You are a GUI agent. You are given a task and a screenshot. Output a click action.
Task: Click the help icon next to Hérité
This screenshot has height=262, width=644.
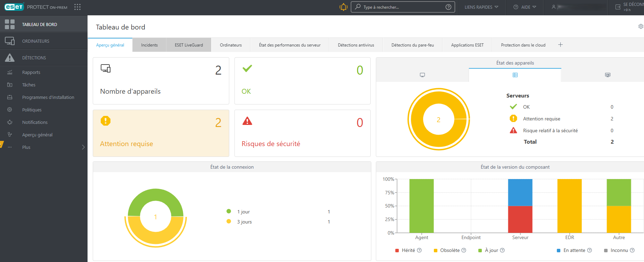click(419, 250)
